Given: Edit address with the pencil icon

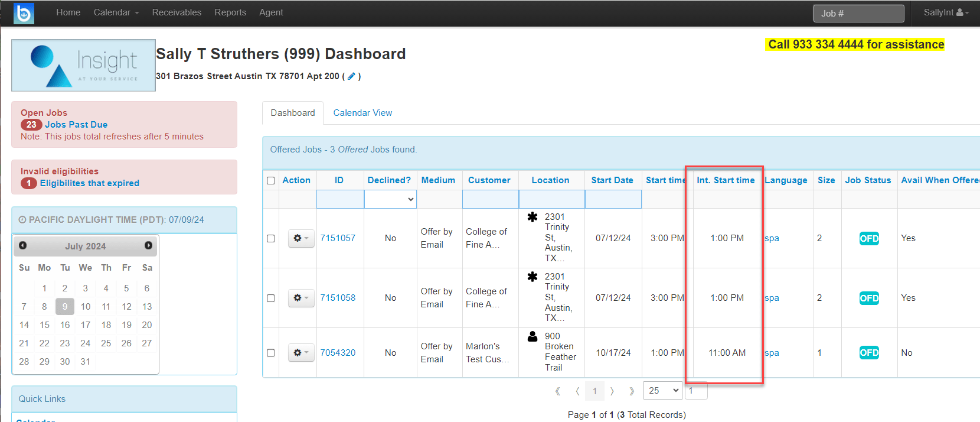Looking at the screenshot, I should pyautogui.click(x=351, y=76).
